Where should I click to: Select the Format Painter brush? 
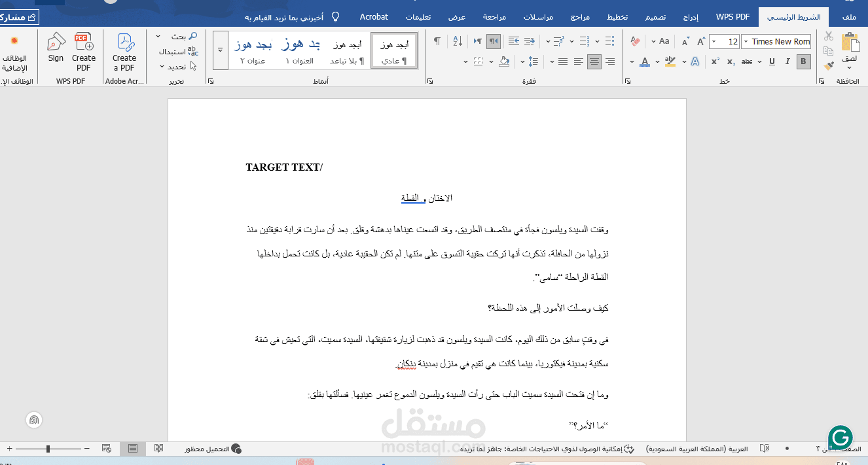coord(829,66)
